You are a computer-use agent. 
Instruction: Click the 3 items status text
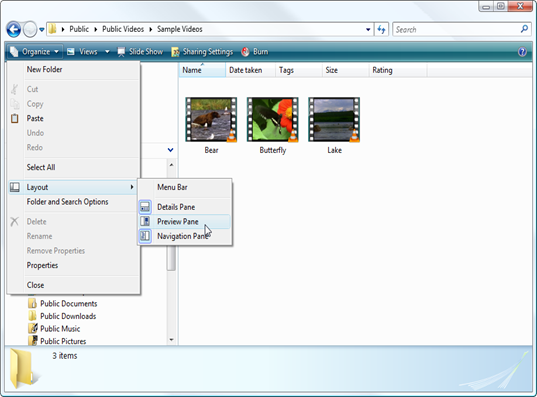tap(65, 356)
